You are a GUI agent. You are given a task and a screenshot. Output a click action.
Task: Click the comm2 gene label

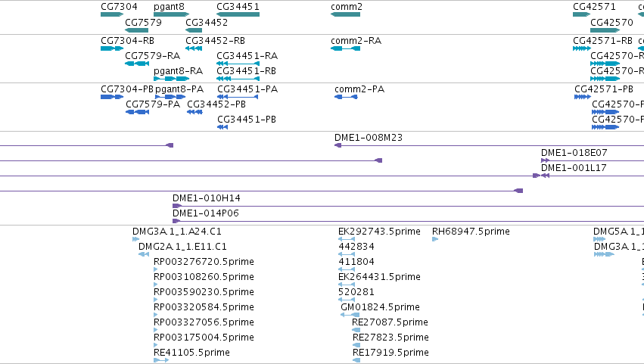coord(347,7)
